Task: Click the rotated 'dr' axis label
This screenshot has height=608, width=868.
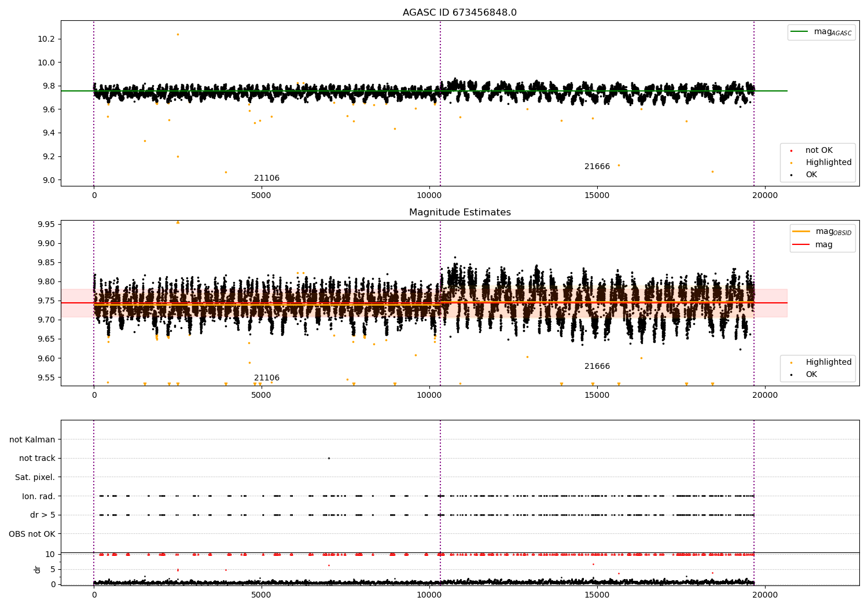Action: (38, 569)
